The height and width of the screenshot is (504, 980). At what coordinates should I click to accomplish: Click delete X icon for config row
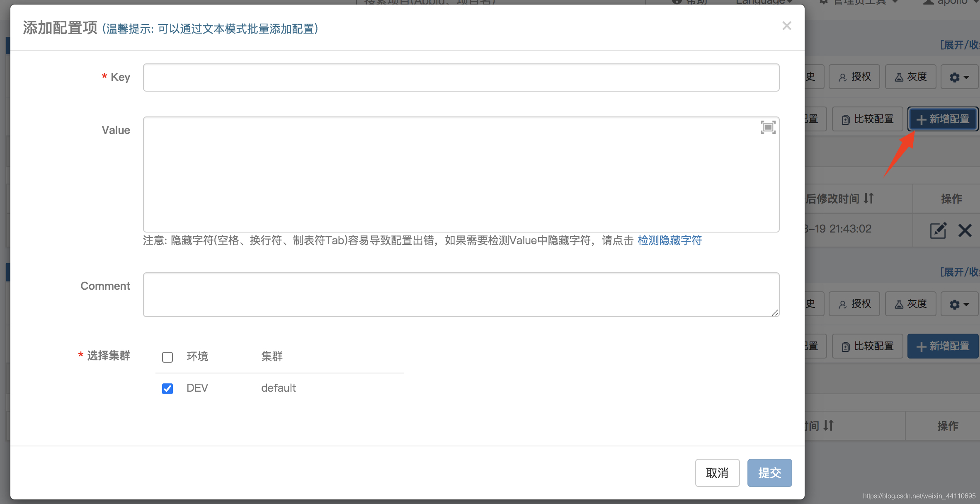coord(965,230)
